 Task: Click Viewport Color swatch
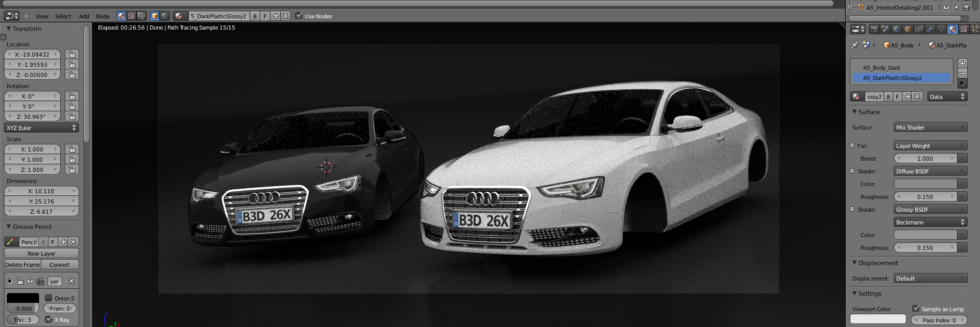click(878, 319)
